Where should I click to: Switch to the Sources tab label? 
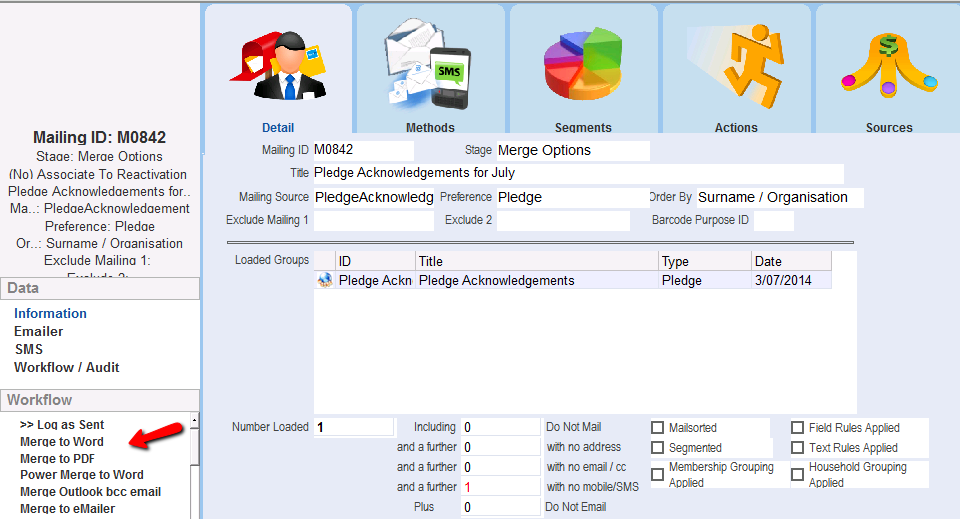click(x=889, y=127)
